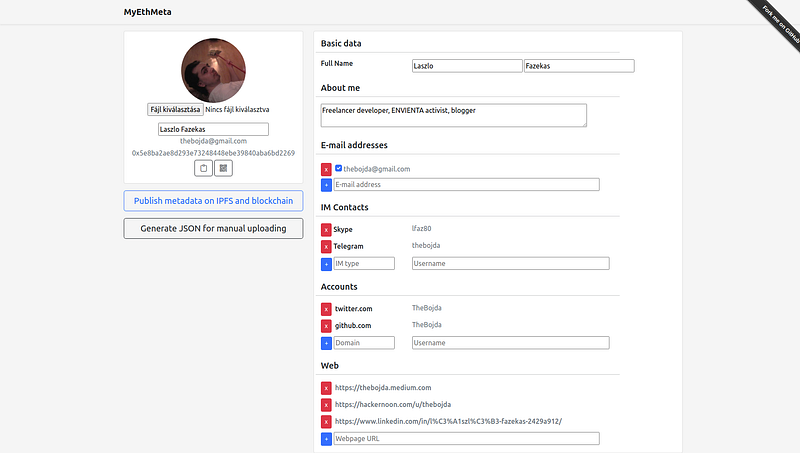Publish metadata on IPFS and blockchain

[213, 201]
